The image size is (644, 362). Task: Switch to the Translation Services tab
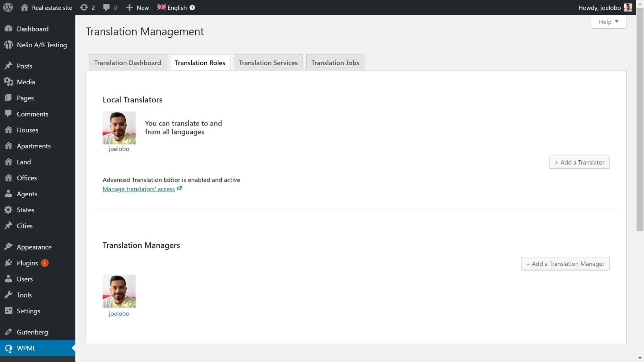point(268,63)
